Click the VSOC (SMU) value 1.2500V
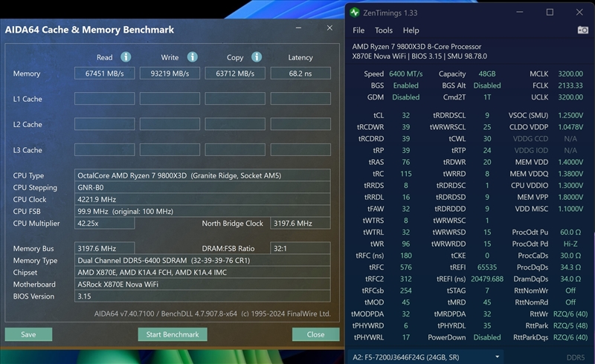 click(x=570, y=115)
